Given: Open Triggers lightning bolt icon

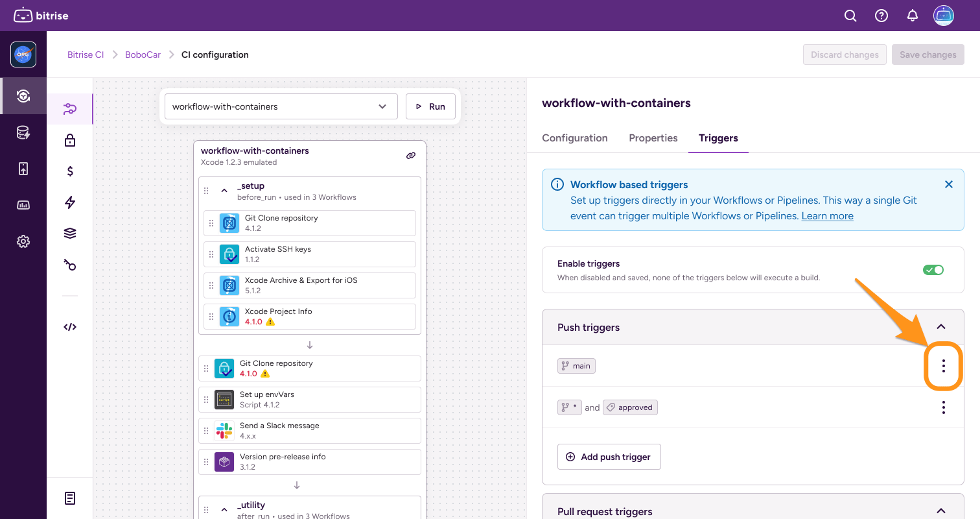Looking at the screenshot, I should [70, 202].
